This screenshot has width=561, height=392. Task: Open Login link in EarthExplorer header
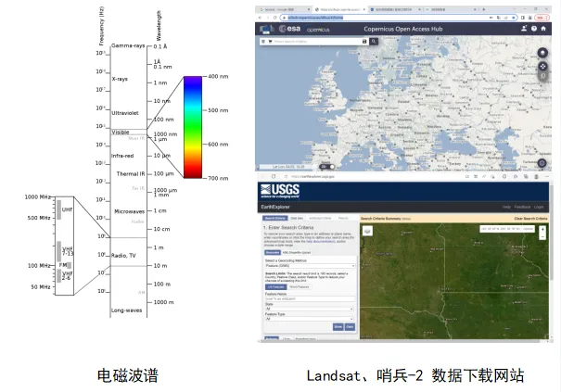click(539, 207)
